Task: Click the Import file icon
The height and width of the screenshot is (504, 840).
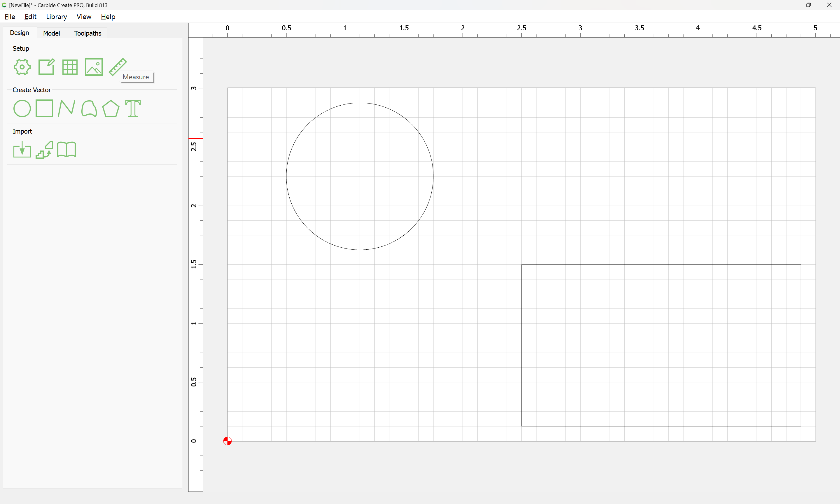Action: tap(22, 150)
